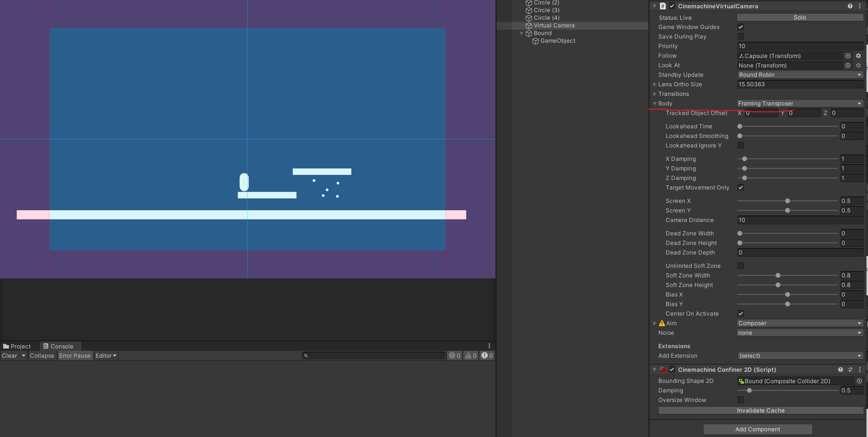Screen dimensions: 868x437
Task: Open the CinemachineVirtualCamera component kebab menu
Action: click(860, 6)
